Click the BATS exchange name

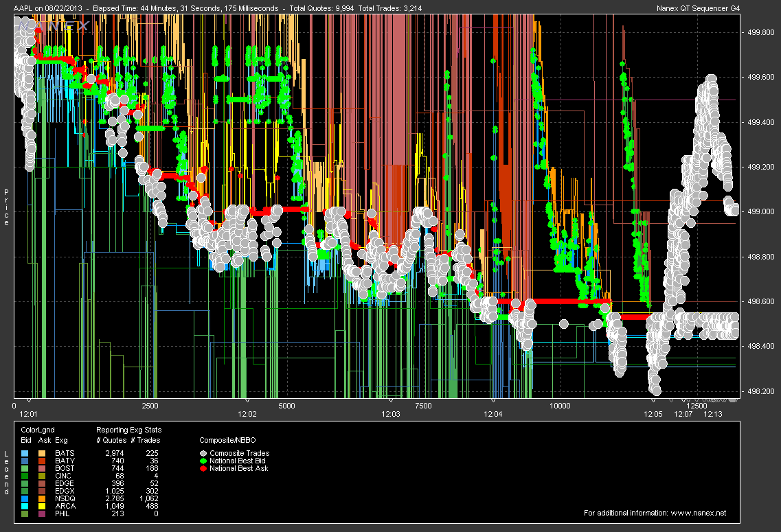pos(65,453)
